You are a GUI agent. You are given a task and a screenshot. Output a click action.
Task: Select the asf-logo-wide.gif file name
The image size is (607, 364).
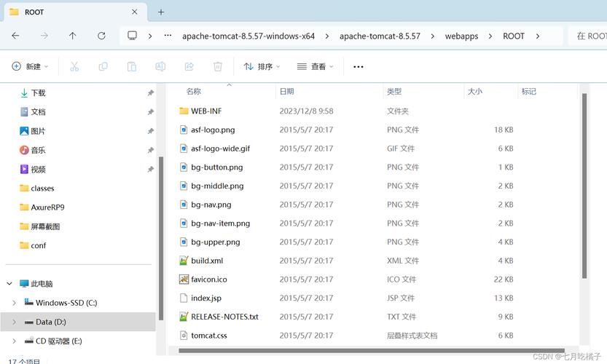coord(221,149)
